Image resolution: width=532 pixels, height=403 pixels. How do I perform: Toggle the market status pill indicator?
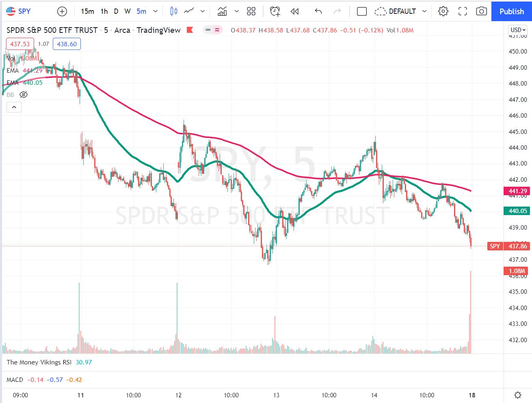pyautogui.click(x=213, y=30)
